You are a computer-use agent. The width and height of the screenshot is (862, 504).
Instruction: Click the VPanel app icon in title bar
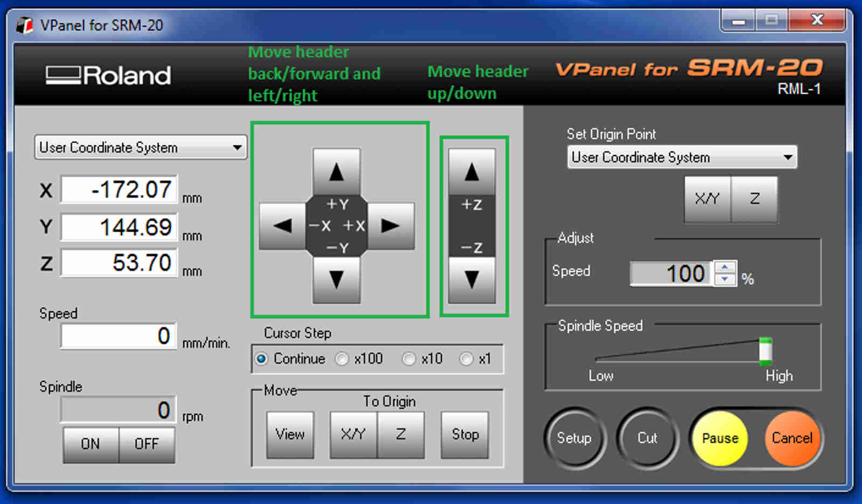(x=25, y=25)
